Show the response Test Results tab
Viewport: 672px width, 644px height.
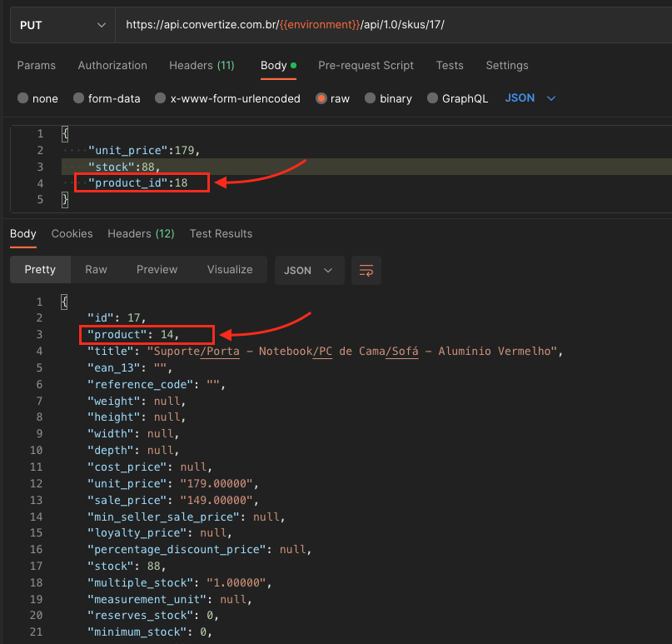(221, 233)
